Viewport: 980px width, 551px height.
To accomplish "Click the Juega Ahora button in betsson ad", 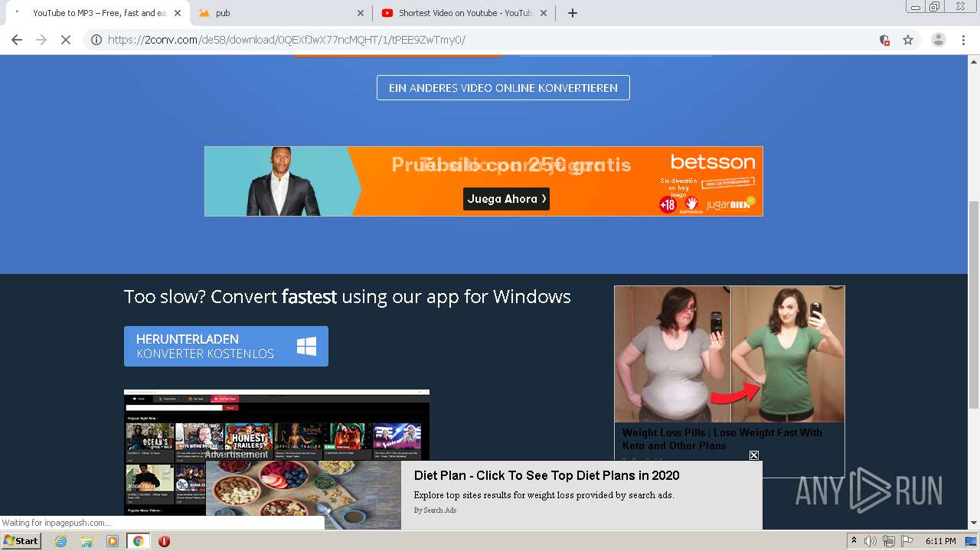I will point(506,199).
